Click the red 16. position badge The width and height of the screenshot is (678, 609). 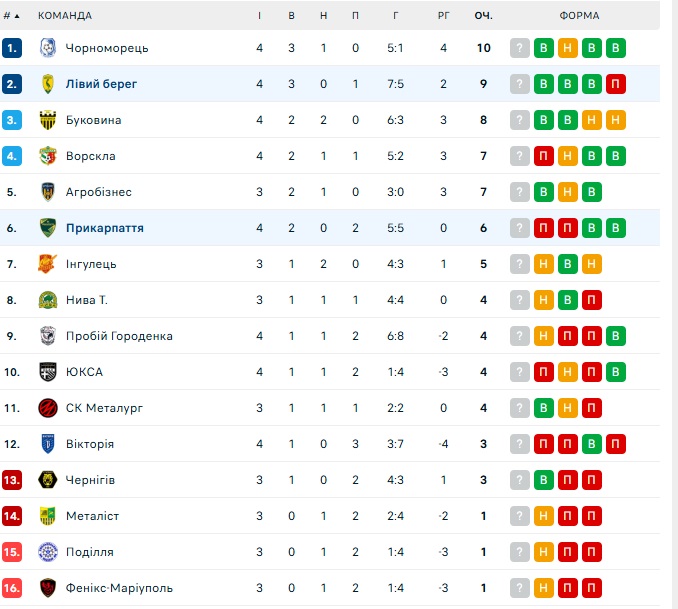pos(12,588)
